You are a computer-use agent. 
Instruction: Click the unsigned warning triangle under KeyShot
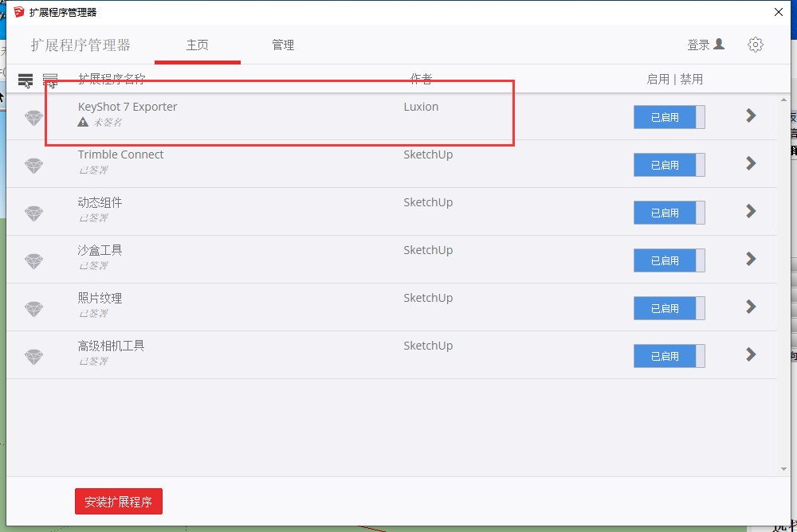click(83, 122)
